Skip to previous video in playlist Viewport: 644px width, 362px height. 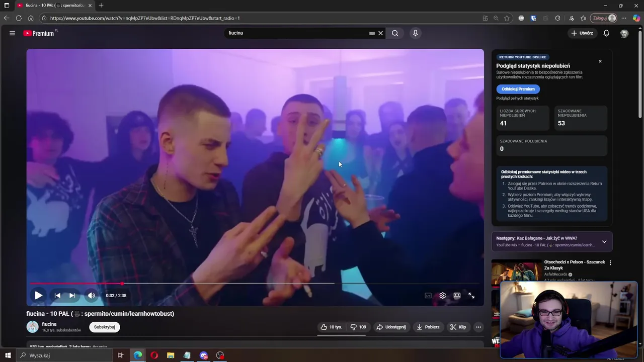(57, 296)
